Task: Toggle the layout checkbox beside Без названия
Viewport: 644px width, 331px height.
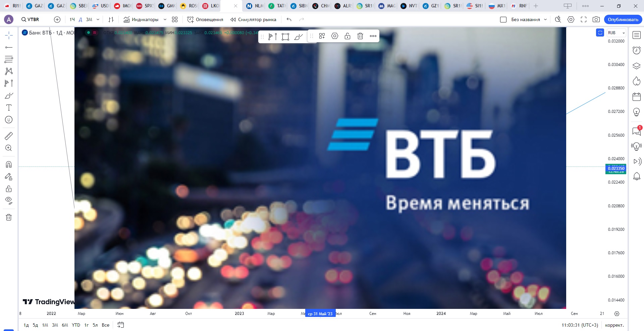Action: tap(503, 19)
